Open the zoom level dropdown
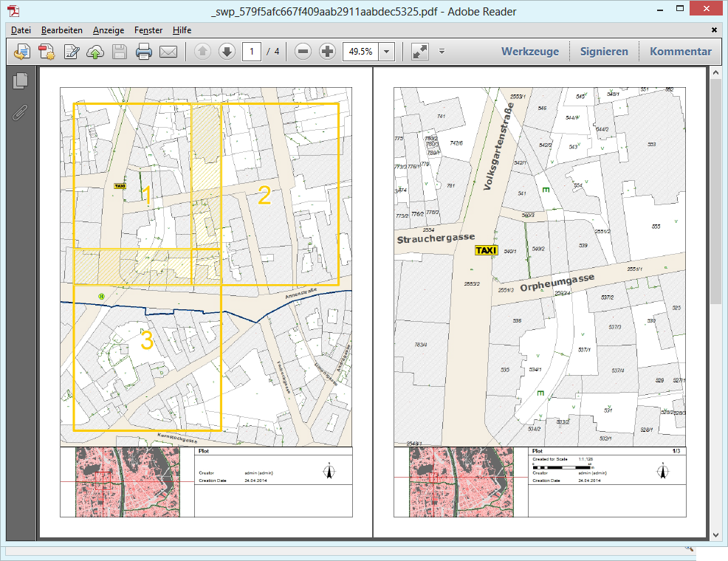The image size is (728, 561). 386,52
